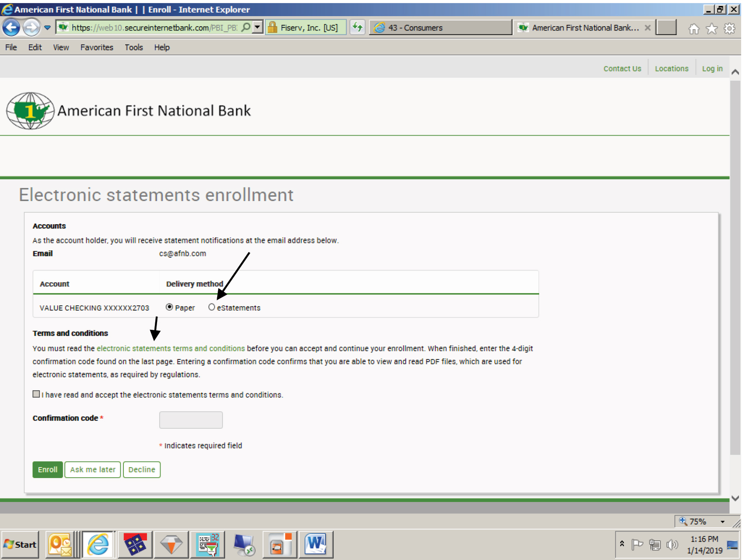
Task: Open the Windows Start button
Action: click(20, 544)
